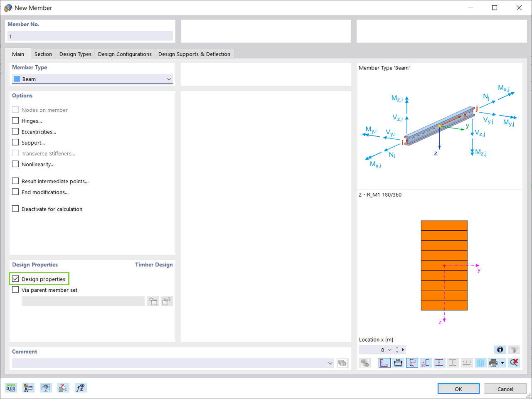Check the Support option
532x399 pixels.
click(x=15, y=142)
